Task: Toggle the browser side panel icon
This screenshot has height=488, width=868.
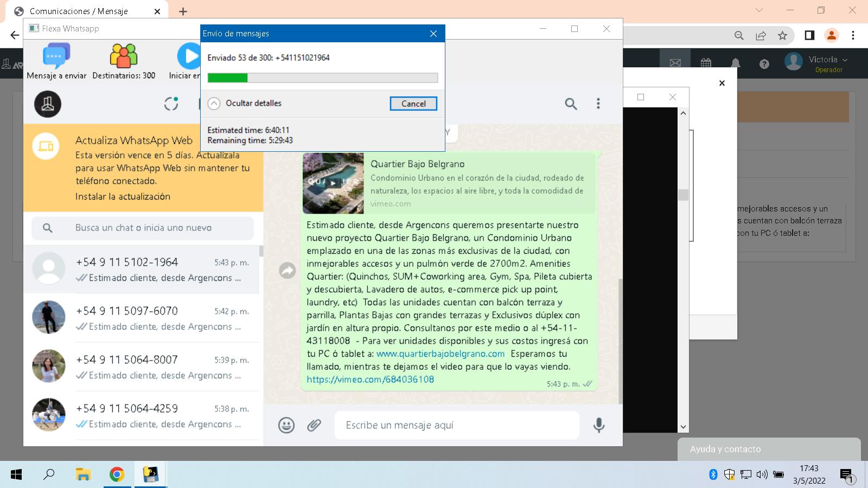Action: click(809, 35)
